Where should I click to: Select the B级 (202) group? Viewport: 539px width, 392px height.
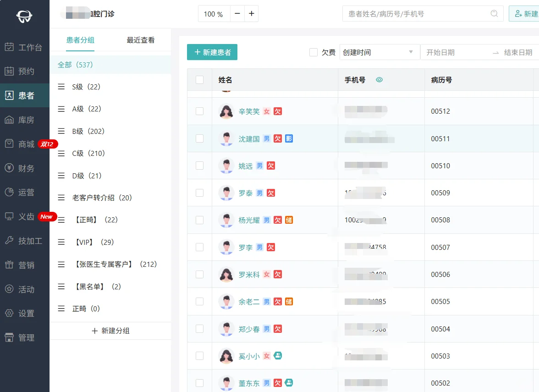(110, 131)
